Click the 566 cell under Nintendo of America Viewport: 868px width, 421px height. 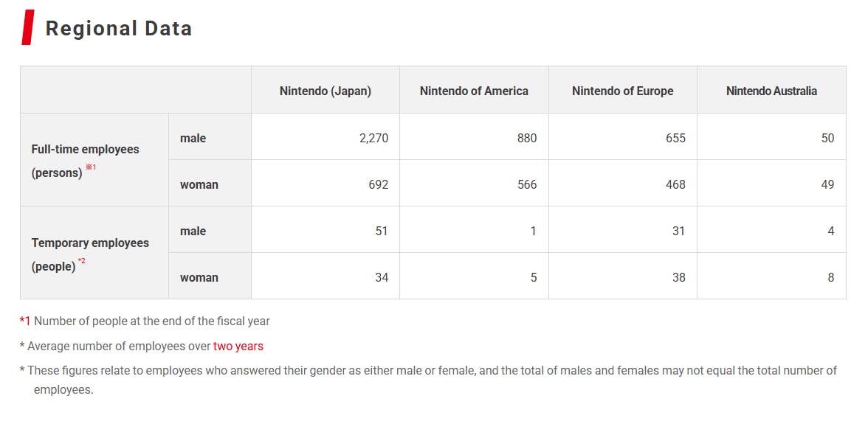474,184
